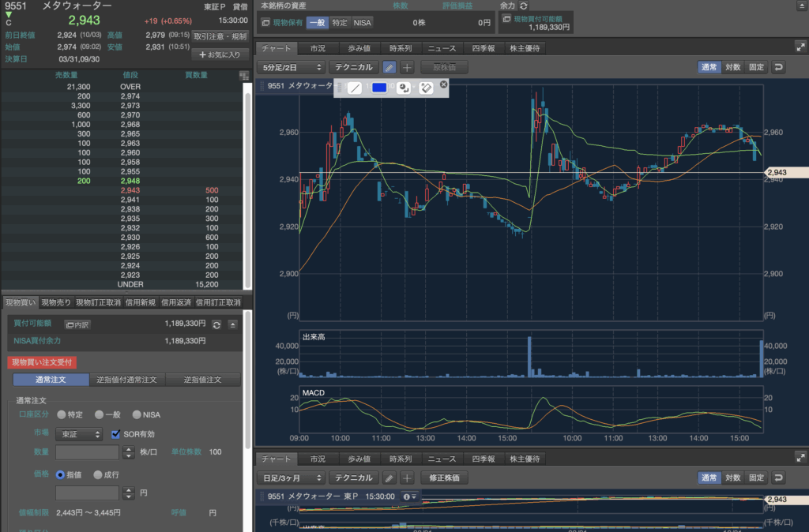Click the 逆指値注文 order type button

203,380
